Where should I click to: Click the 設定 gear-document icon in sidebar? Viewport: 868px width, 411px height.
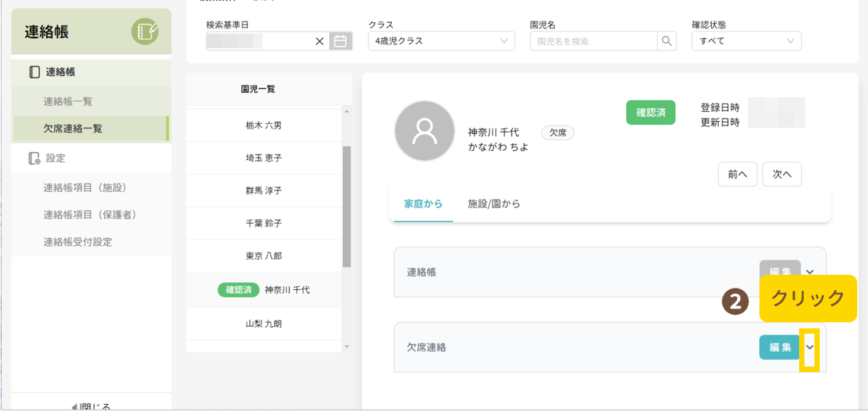[34, 158]
